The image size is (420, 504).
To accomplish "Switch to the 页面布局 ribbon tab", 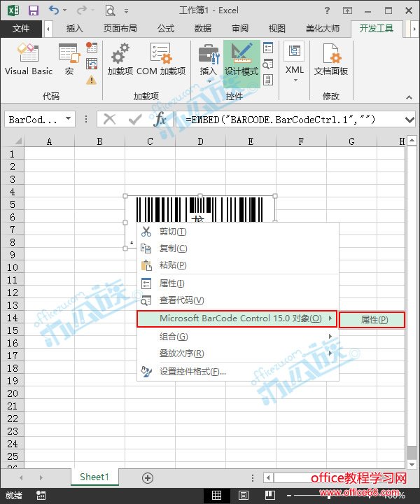I will click(120, 29).
